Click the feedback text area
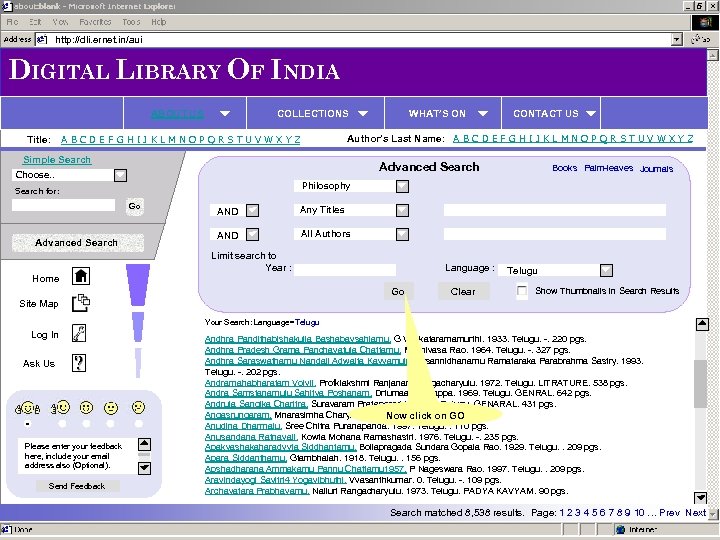720x540 pixels. [x=77, y=456]
